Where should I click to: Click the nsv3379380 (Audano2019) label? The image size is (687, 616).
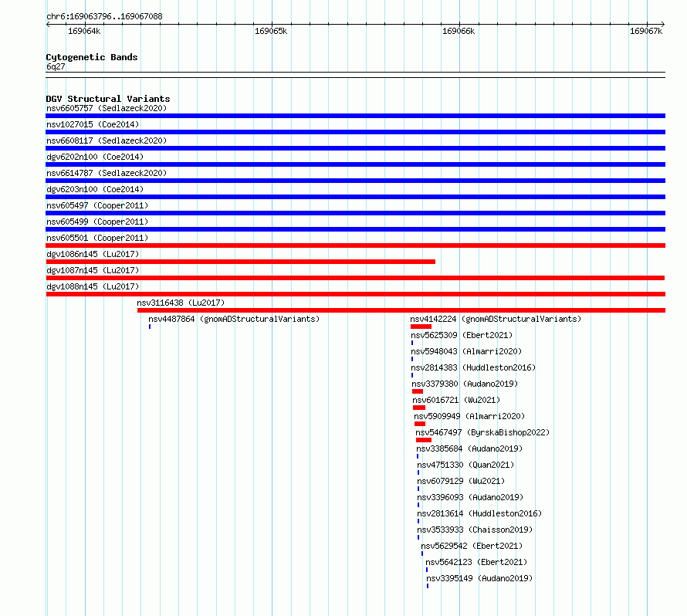pyautogui.click(x=465, y=384)
